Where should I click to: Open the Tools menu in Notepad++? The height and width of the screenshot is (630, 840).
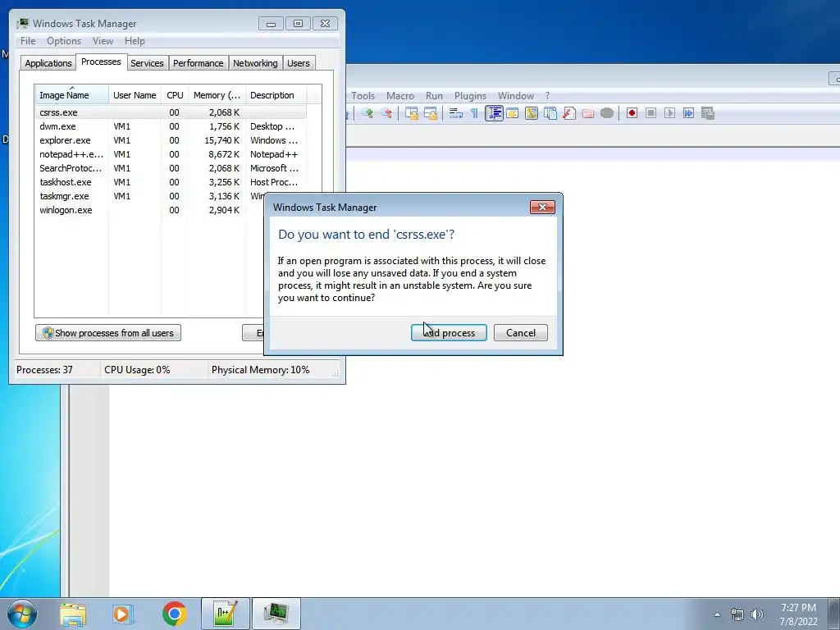[363, 96]
